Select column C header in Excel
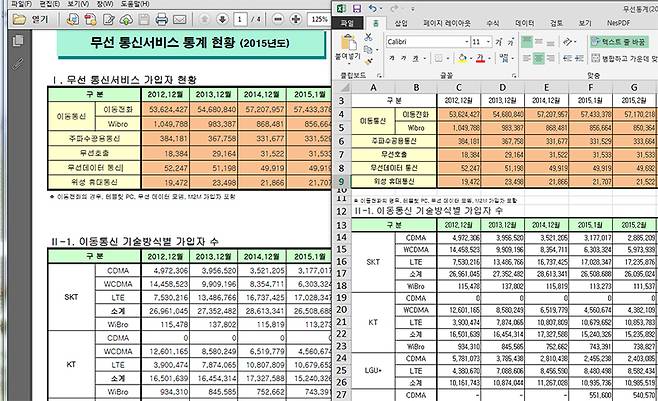 coord(459,87)
